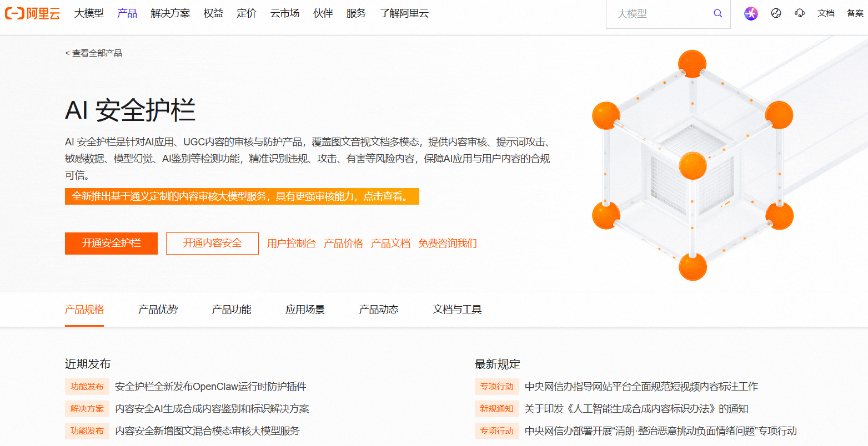Click the Alibaba Cloud (阿里云) logo
This screenshot has height=446, width=868.
32,13
